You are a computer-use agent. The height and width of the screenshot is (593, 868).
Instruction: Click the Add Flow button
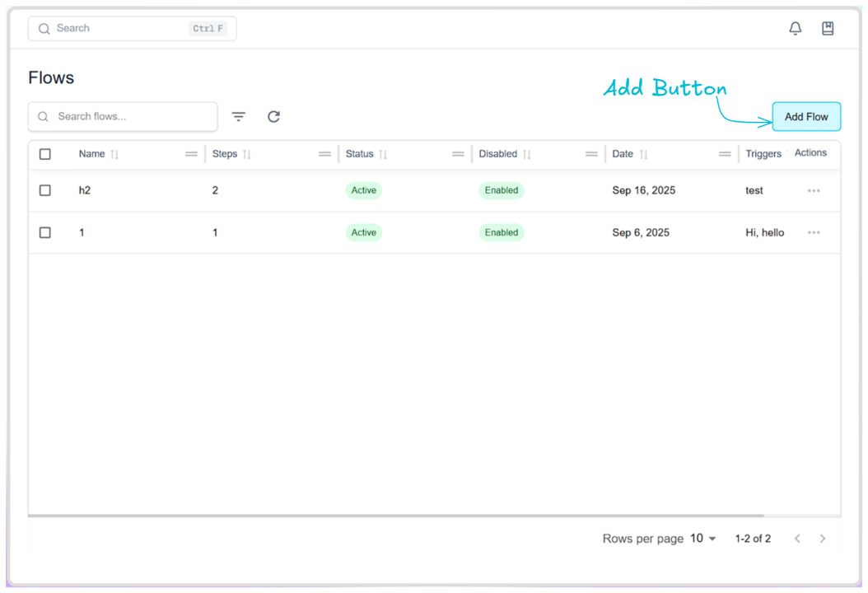806,116
